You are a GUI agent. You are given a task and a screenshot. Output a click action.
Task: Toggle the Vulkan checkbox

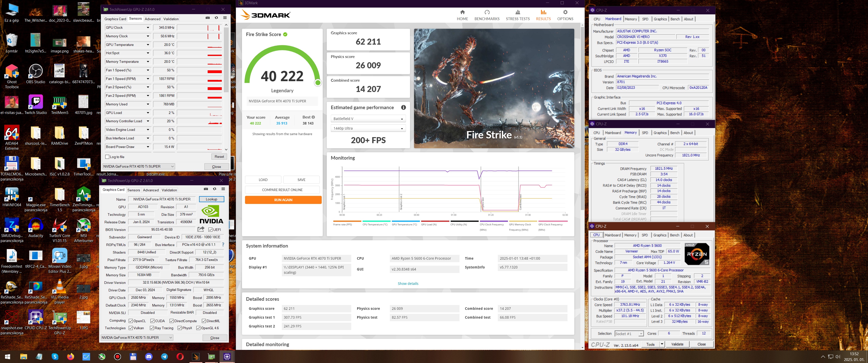(x=131, y=328)
